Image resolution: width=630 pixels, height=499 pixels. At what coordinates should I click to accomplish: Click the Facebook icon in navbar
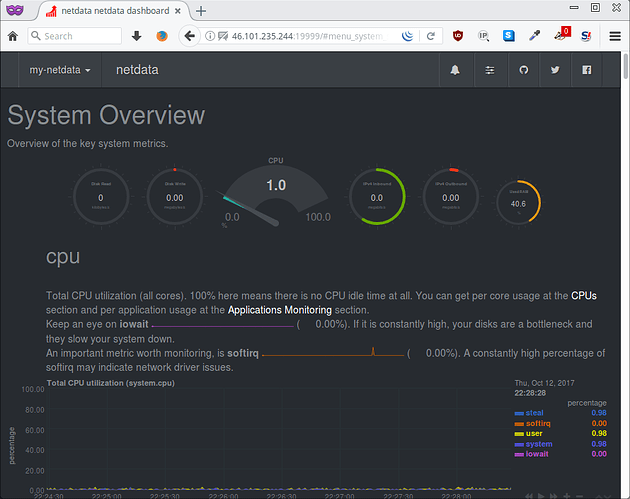587,71
